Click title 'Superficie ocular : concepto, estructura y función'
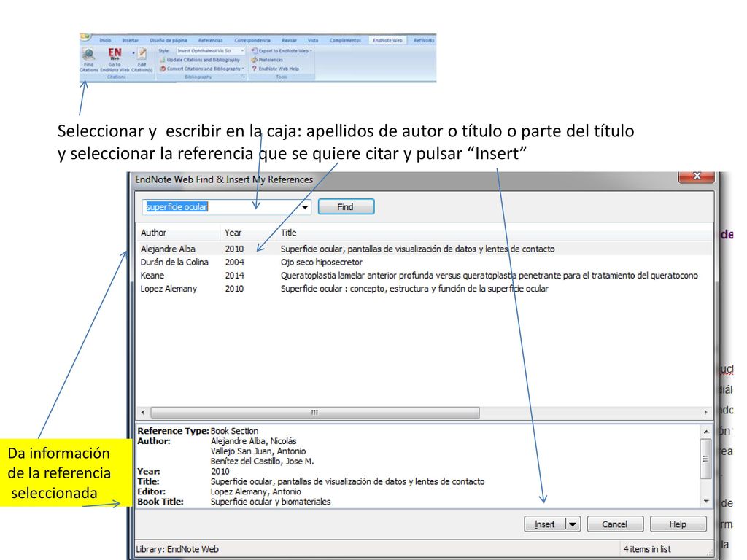747x560 pixels. [414, 289]
